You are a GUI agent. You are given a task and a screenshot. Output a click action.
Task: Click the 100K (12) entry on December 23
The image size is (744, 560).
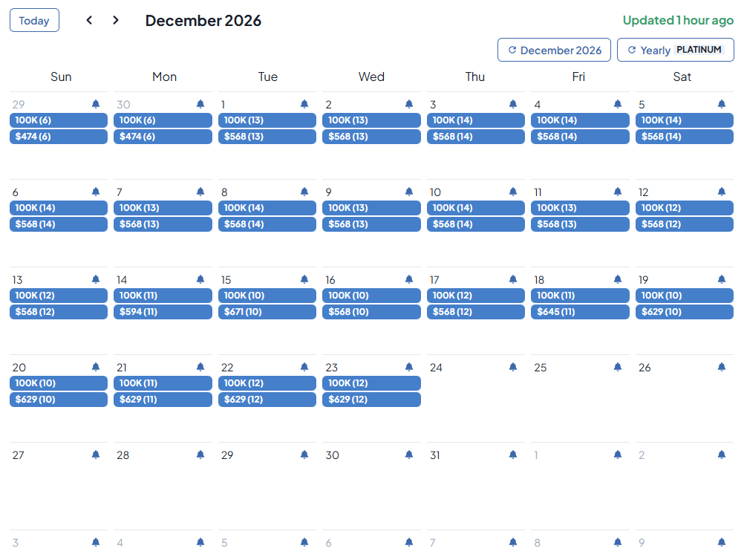tap(371, 383)
